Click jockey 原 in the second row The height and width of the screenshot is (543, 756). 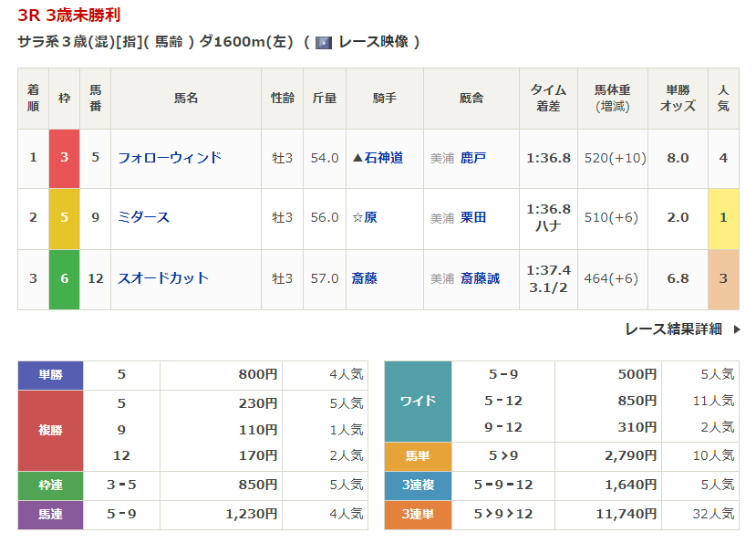[x=370, y=217]
